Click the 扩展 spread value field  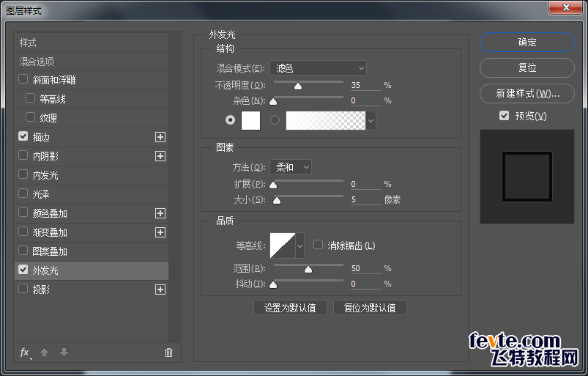pos(365,184)
